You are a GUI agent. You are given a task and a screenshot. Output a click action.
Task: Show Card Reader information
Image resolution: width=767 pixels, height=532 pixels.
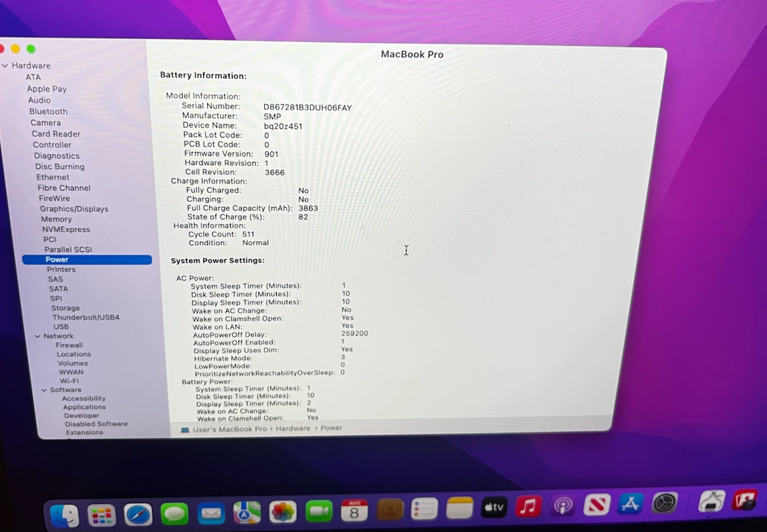pyautogui.click(x=56, y=134)
